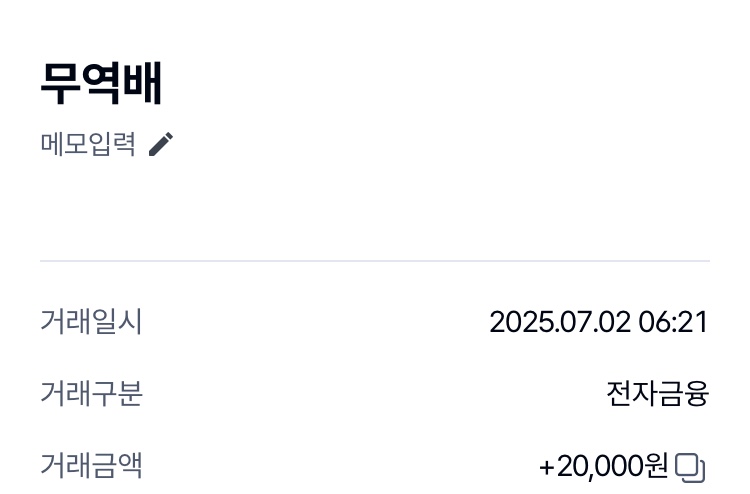Tap the 배 character in the title

pyautogui.click(x=142, y=84)
